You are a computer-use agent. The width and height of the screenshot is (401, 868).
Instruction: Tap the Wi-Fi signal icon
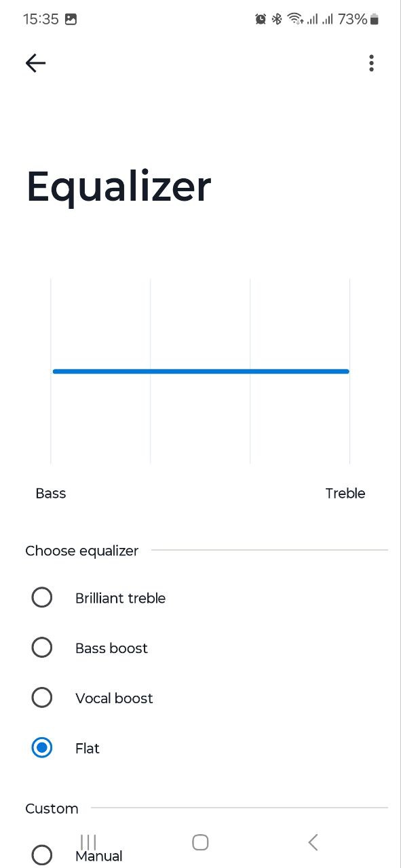295,19
